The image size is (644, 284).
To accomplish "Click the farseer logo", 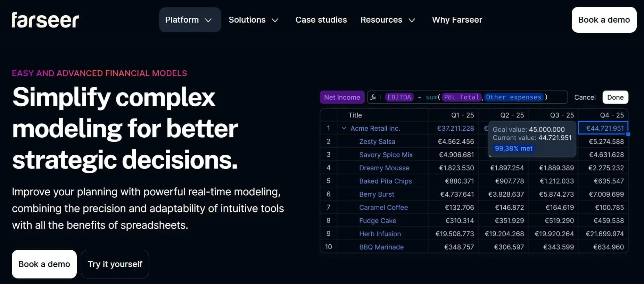I will (45, 20).
